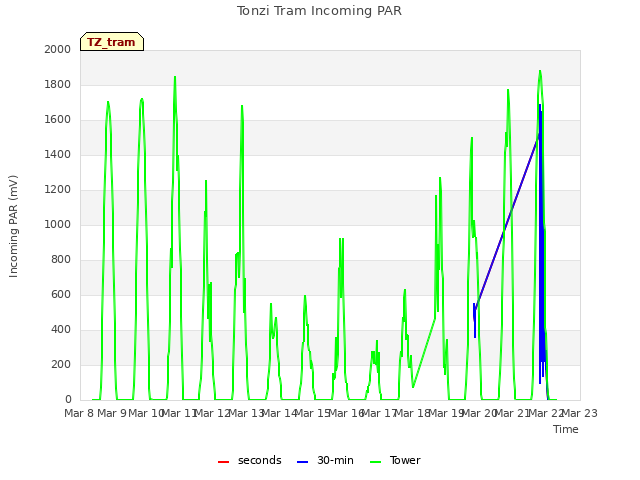Click the red seconds legend swatch

click(223, 462)
